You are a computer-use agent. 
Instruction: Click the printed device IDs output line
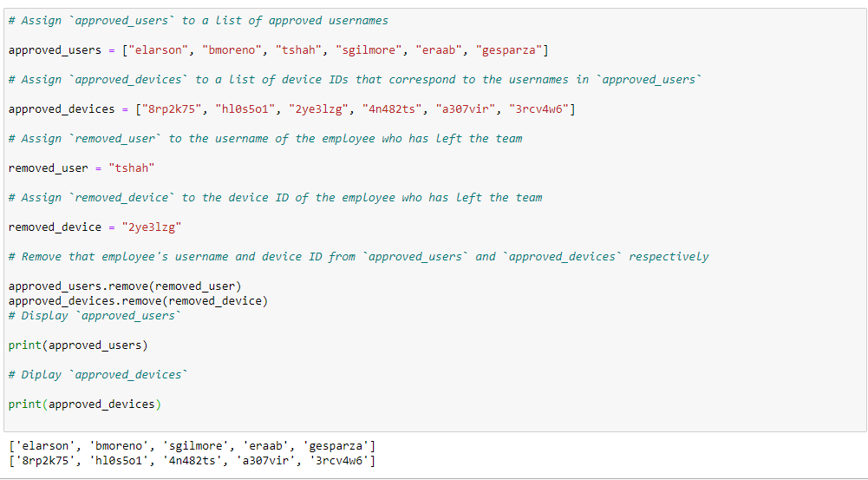[193, 461]
